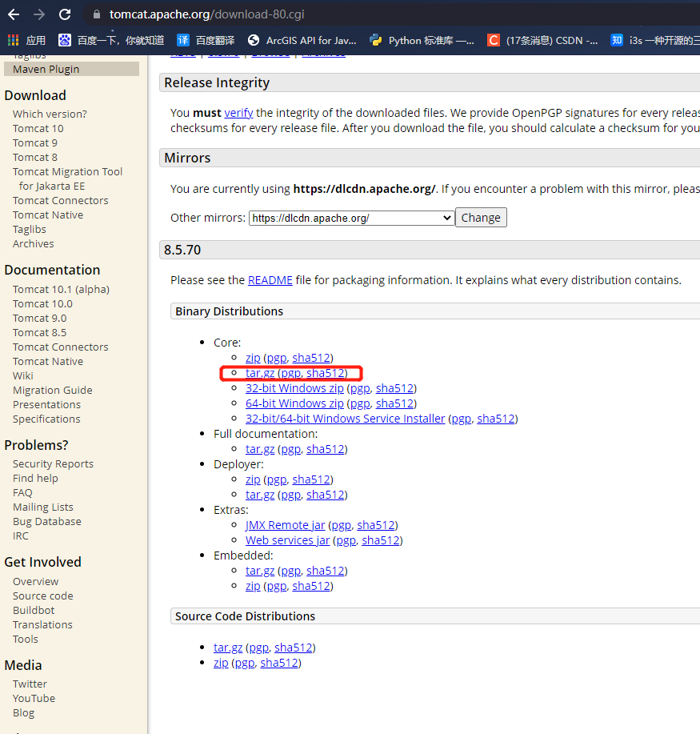Click the padlock icon in address bar
The image size is (700, 734).
[96, 14]
